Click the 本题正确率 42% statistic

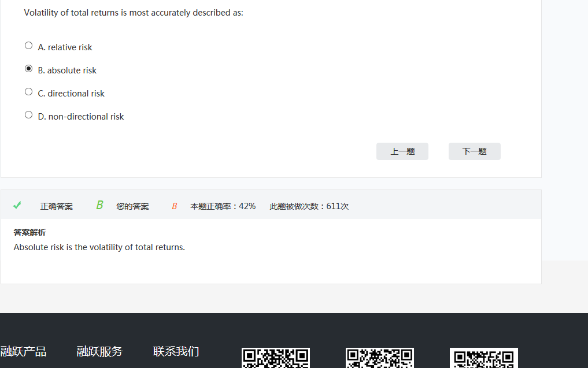tap(223, 206)
